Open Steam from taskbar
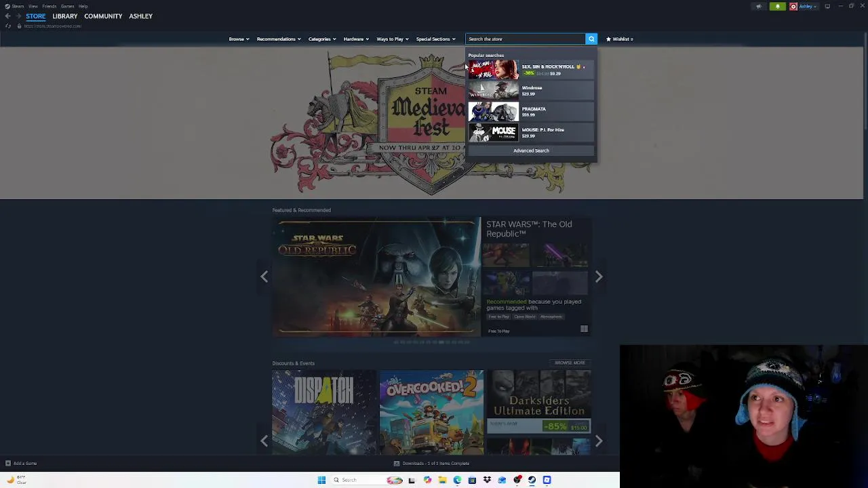Screen dimensions: 868x488 [532, 480]
